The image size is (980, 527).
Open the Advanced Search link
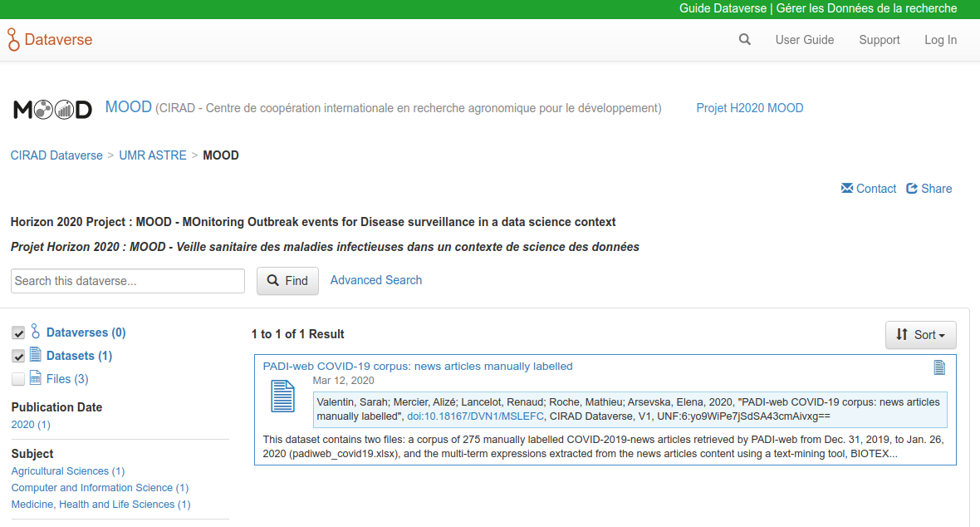pos(375,280)
